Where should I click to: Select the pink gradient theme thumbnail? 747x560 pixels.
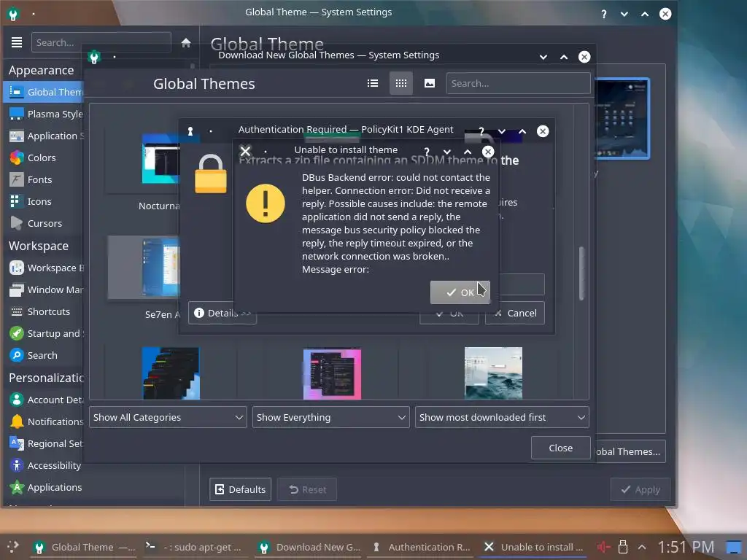[x=332, y=373]
